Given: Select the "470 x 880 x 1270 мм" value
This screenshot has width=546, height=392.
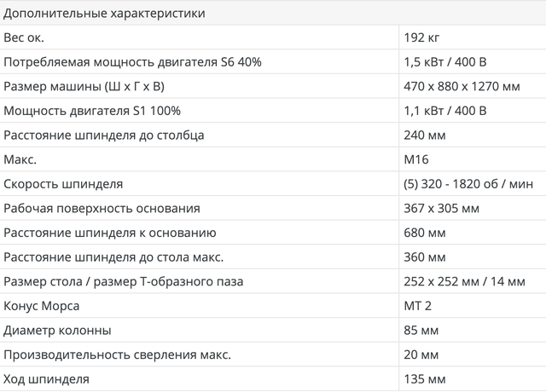Looking at the screenshot, I should pyautogui.click(x=461, y=87).
